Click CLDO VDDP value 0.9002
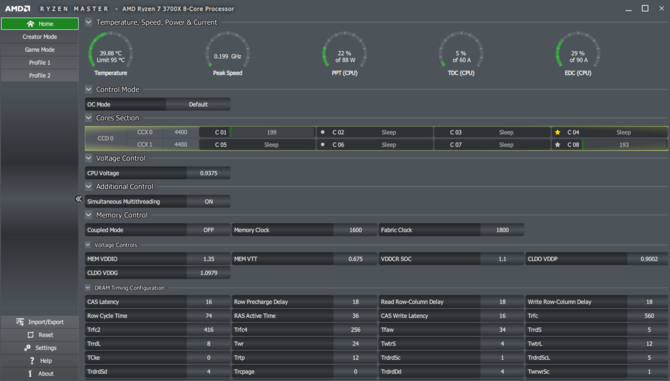This screenshot has height=381, width=670. [649, 259]
